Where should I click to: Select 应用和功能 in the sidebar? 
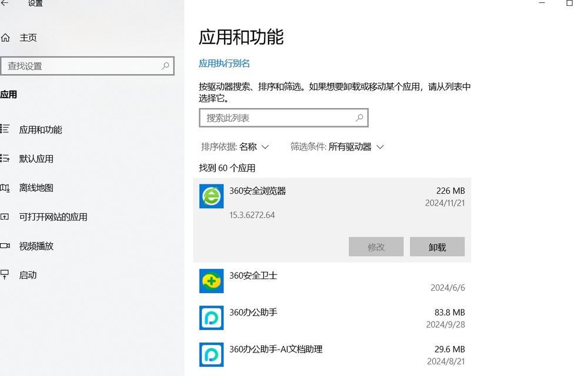(41, 130)
